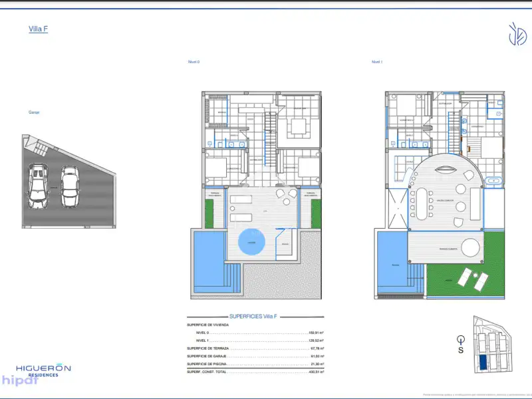The width and height of the screenshot is (532, 399).
Task: Click the SUPERFICIES Villa F heading
Action: 256,317
